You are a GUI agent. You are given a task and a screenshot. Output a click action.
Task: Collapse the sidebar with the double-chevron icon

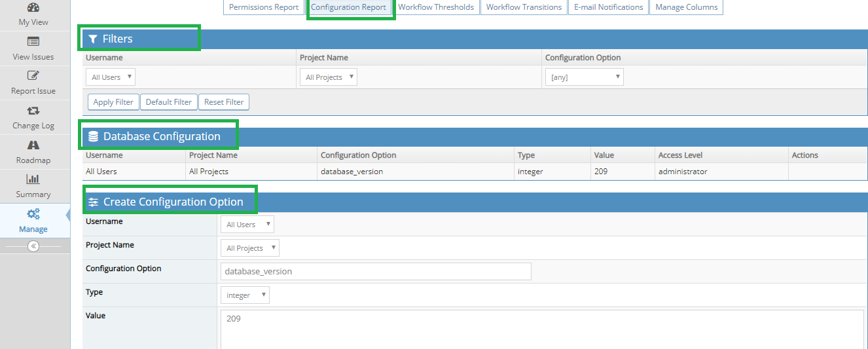pos(33,246)
